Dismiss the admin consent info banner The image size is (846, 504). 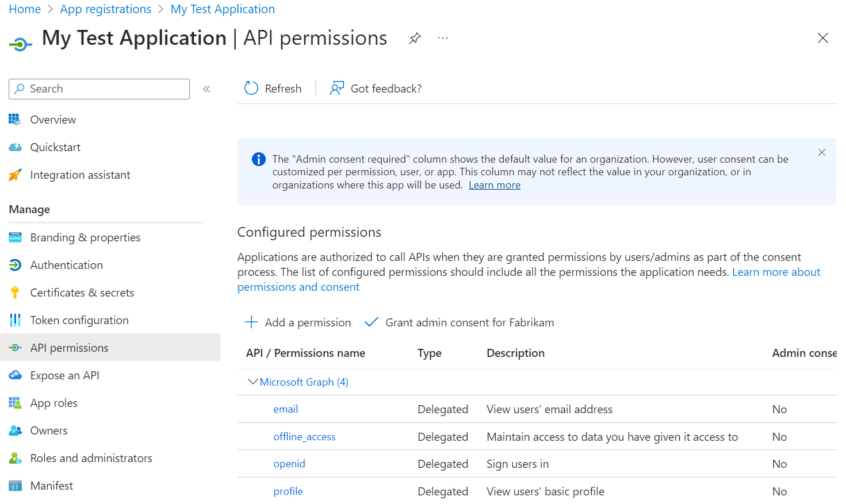(821, 152)
